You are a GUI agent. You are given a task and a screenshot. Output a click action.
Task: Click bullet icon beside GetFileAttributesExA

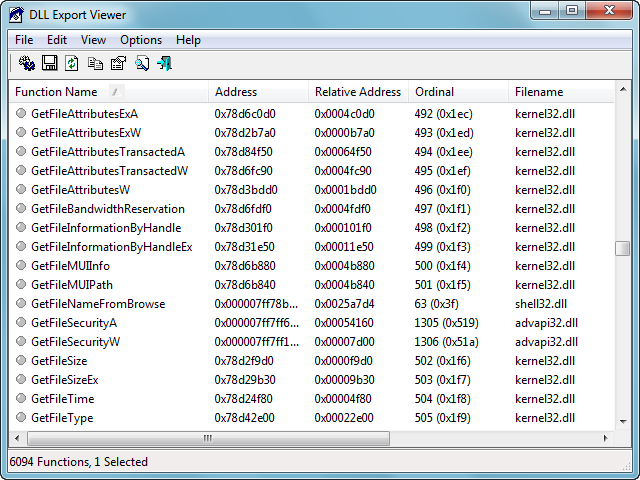[x=21, y=113]
